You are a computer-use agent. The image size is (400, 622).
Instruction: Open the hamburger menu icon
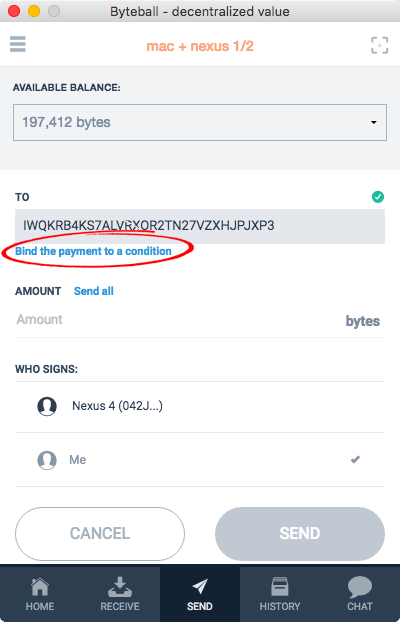coord(18,44)
